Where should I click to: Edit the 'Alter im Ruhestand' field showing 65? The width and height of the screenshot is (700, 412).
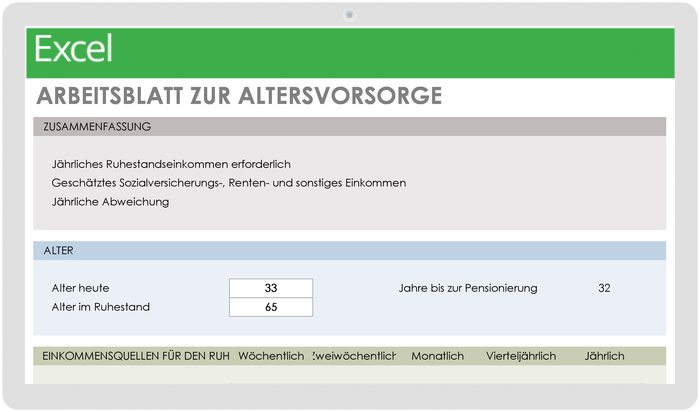point(271,307)
